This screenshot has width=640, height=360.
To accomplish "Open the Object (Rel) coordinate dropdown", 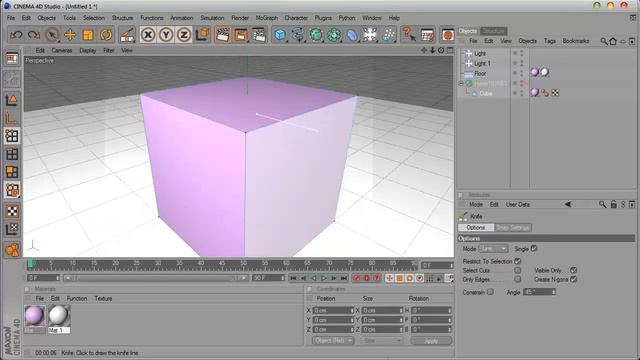I will pos(333,340).
